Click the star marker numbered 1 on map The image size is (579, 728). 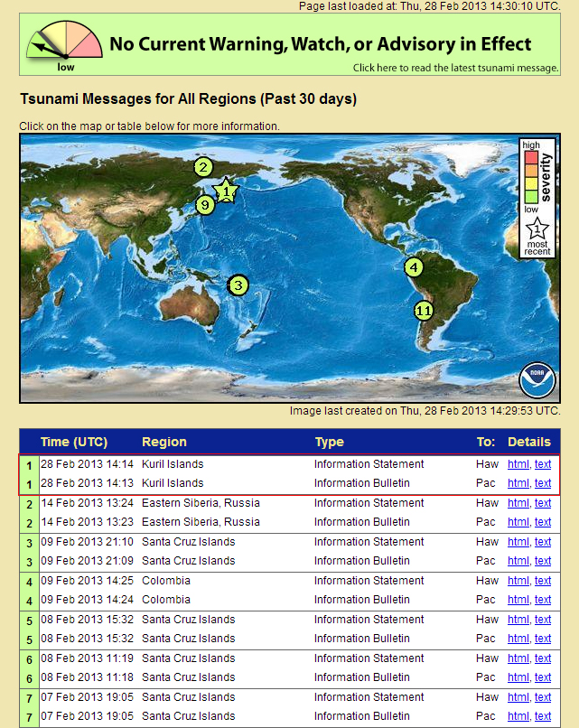tap(227, 191)
